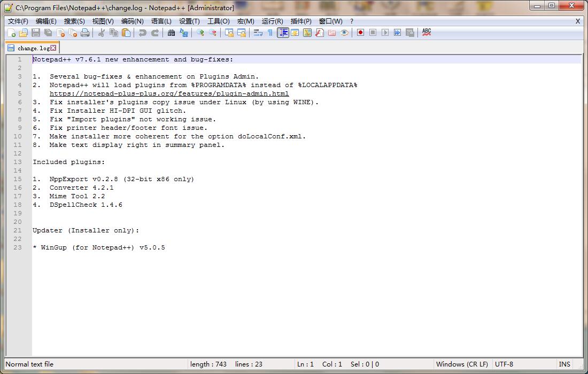This screenshot has height=374, width=588.
Task: Close the change.log tab with red X
Action: (53, 48)
